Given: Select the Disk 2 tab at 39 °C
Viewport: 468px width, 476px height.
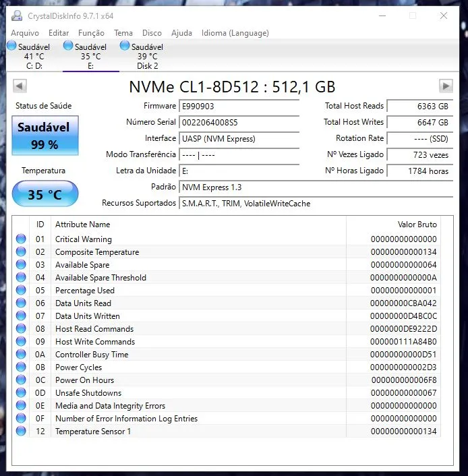Looking at the screenshot, I should click(147, 56).
